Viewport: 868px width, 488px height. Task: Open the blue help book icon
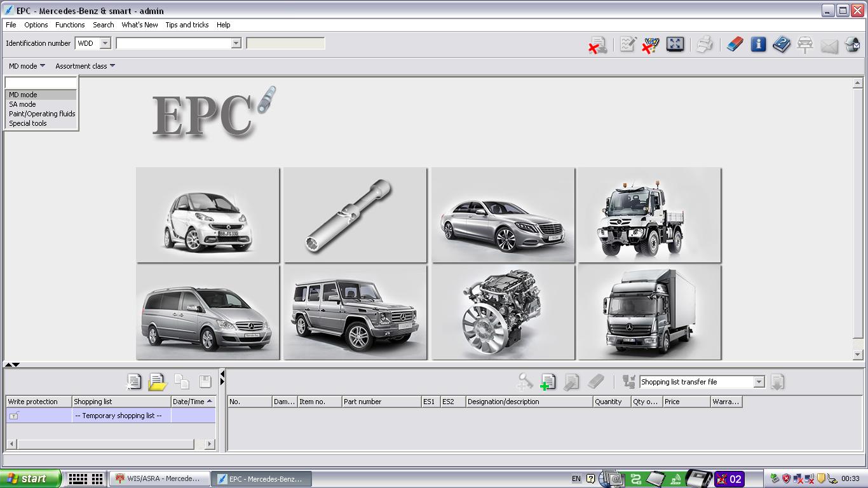pyautogui.click(x=782, y=44)
